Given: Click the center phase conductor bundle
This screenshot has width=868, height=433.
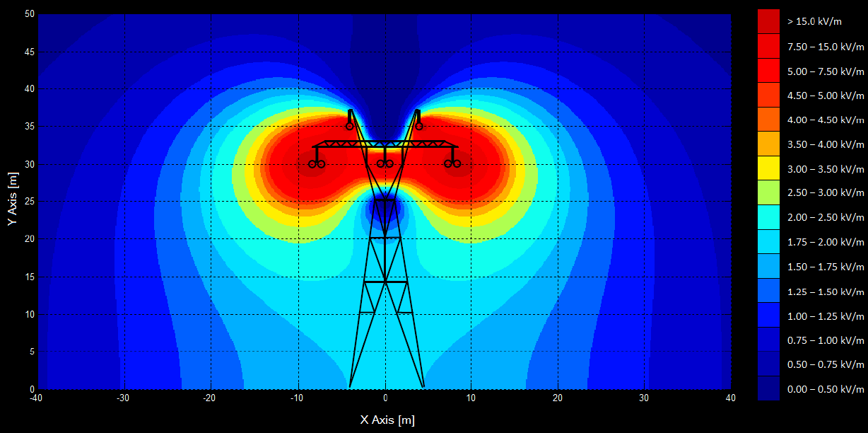Looking at the screenshot, I should tap(385, 164).
